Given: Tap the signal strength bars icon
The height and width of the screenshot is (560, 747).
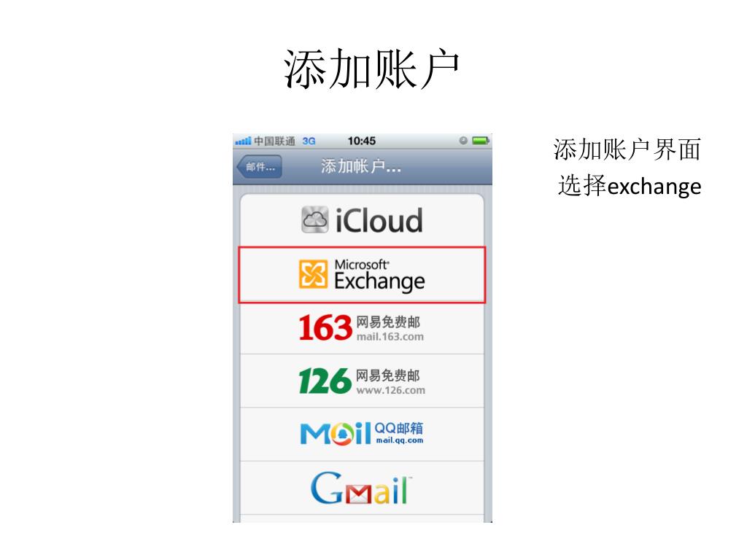Looking at the screenshot, I should point(243,141).
